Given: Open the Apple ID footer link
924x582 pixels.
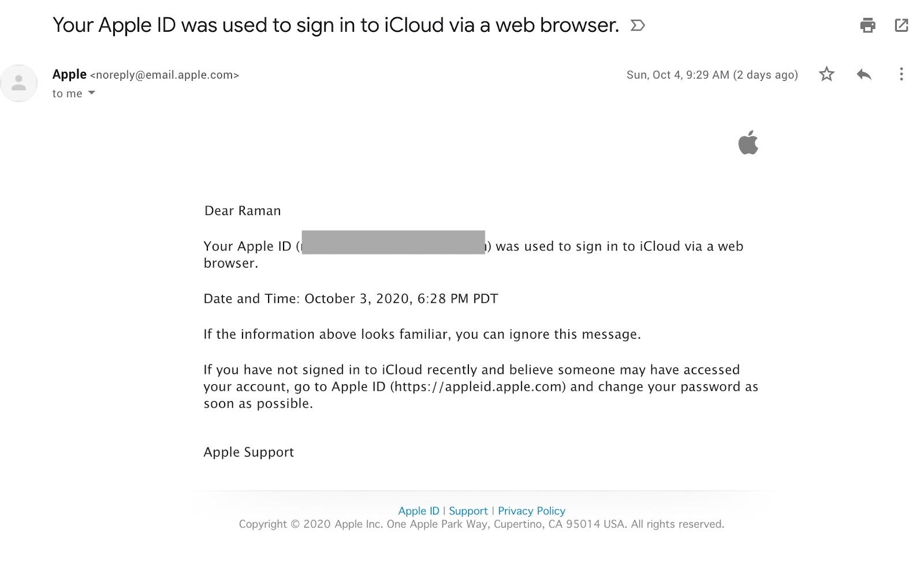Looking at the screenshot, I should [419, 511].
